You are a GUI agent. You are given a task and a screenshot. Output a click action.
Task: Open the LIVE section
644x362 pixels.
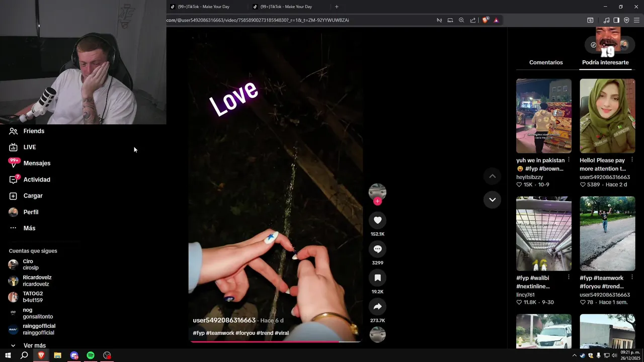click(x=23, y=147)
